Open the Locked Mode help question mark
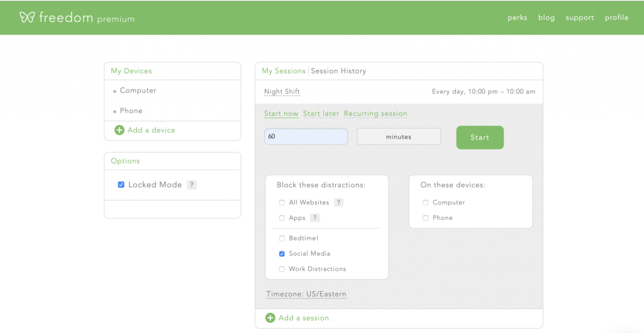This screenshot has width=644, height=333. pyautogui.click(x=192, y=185)
